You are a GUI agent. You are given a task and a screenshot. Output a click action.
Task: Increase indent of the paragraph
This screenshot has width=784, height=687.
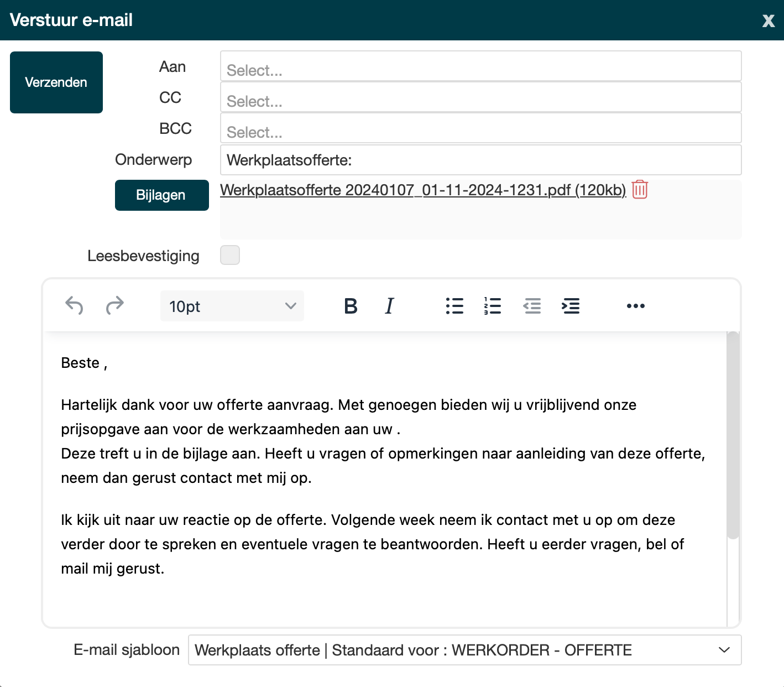pos(571,306)
